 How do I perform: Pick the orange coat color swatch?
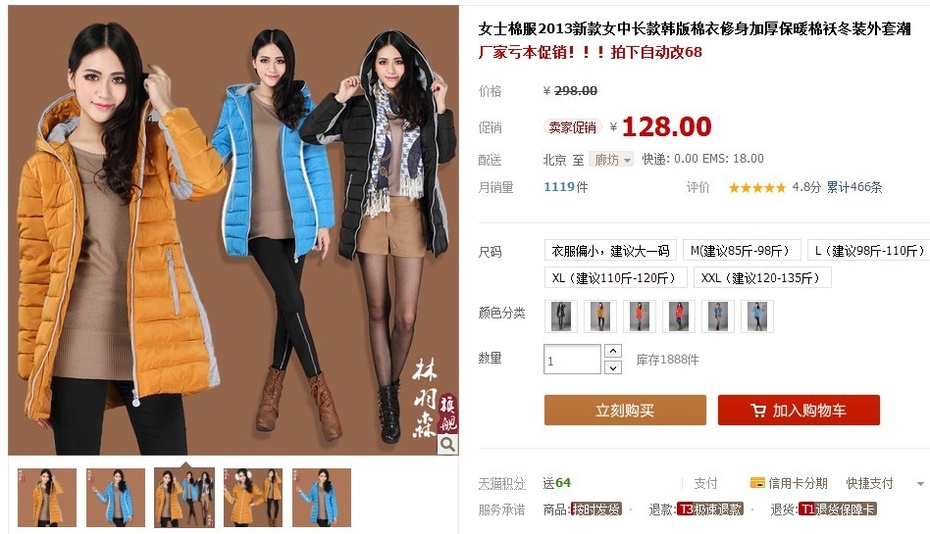[600, 316]
